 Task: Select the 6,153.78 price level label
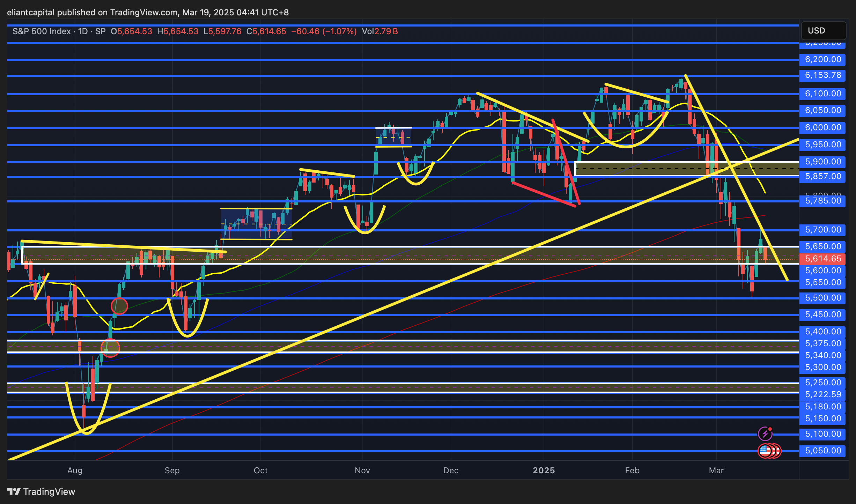point(822,75)
